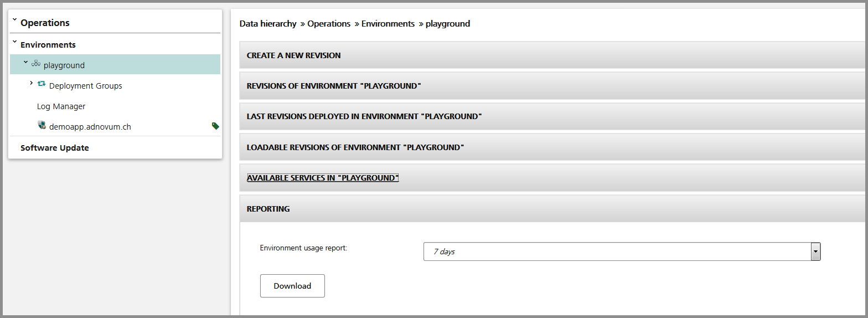Click the playground environment network icon
868x318 pixels.
pos(36,64)
